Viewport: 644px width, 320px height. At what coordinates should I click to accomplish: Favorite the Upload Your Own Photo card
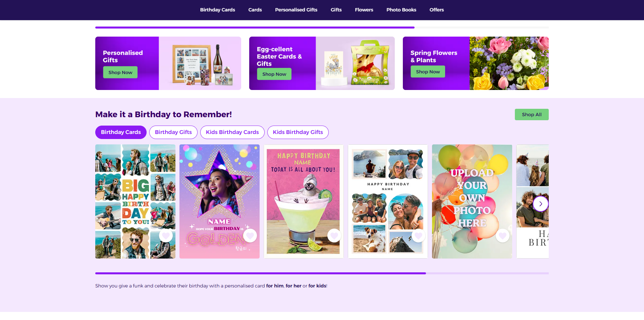point(503,236)
